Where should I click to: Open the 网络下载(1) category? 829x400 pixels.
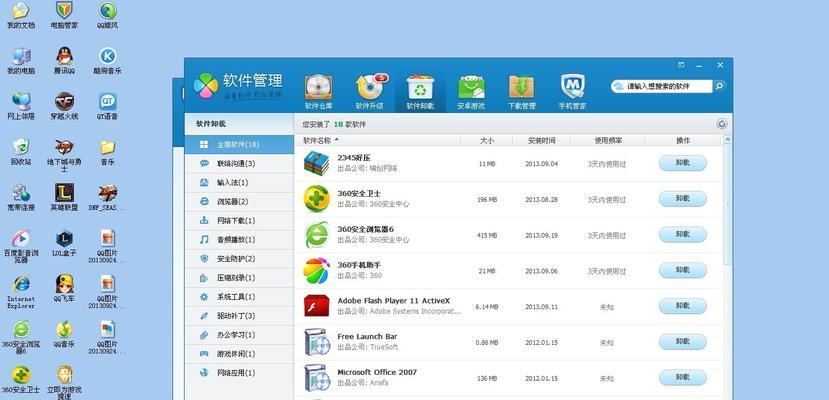[239, 220]
